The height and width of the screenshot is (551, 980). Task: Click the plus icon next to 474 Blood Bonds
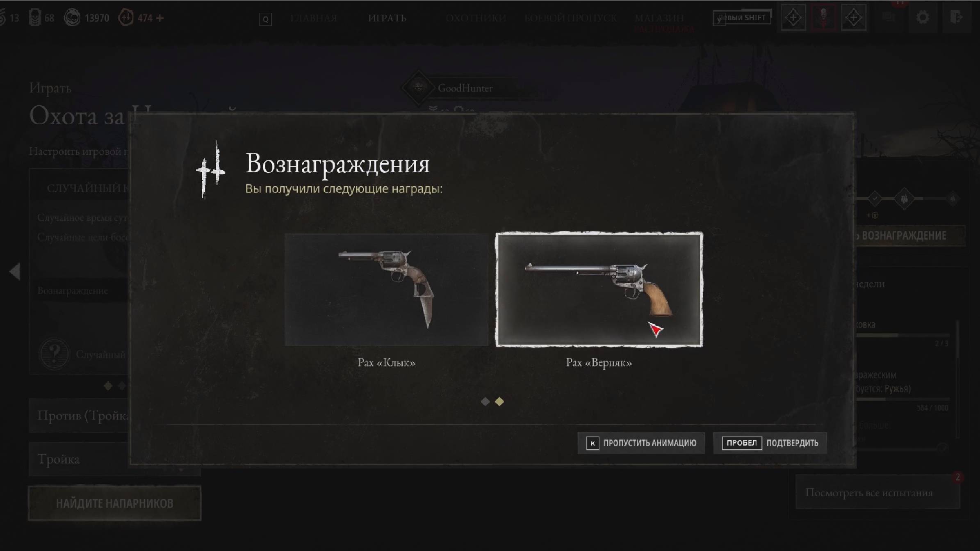point(160,18)
